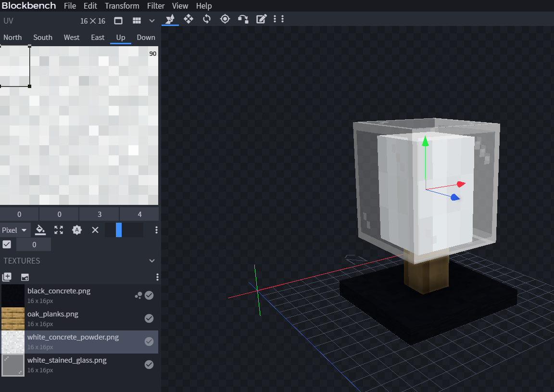Viewport: 554px width, 392px height.
Task: Toggle the oak_planks.png saved checkmark
Action: pyautogui.click(x=149, y=318)
